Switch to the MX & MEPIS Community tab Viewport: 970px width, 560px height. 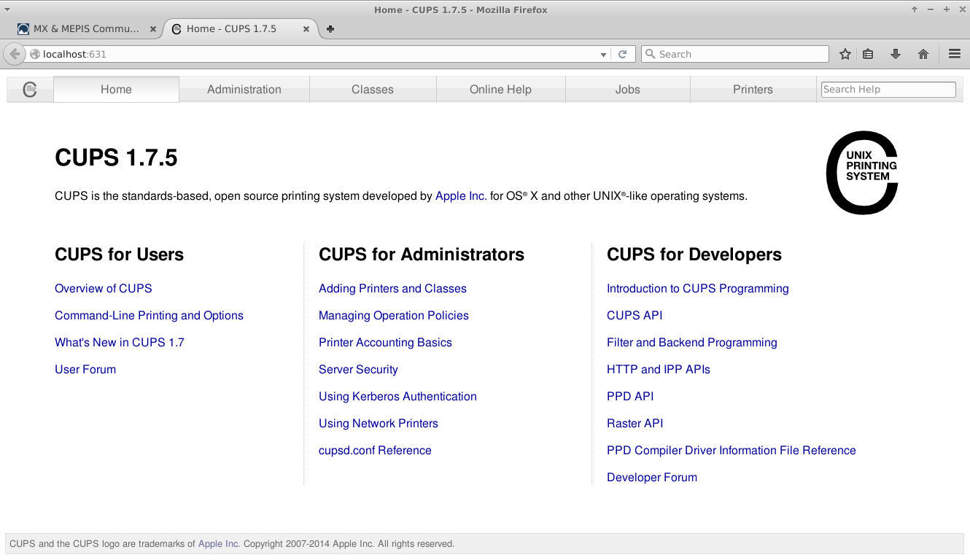tap(86, 29)
